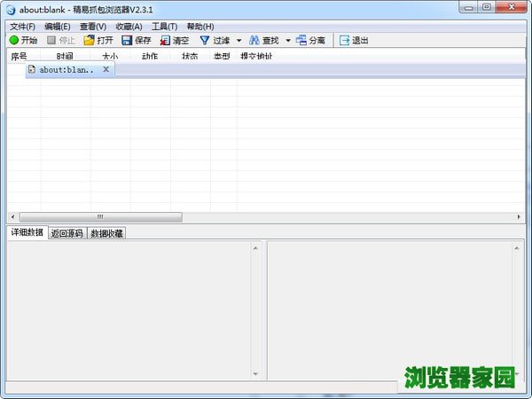
Task: Switch to the 返回源码 tab
Action: pyautogui.click(x=67, y=233)
